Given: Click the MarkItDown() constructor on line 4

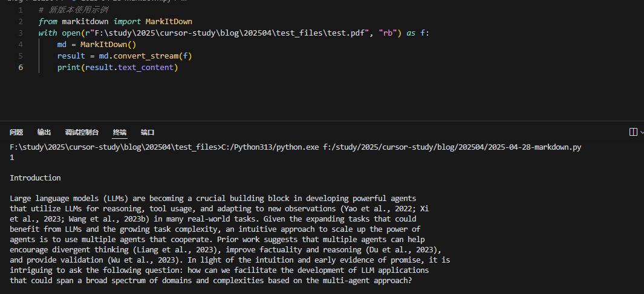Looking at the screenshot, I should [x=108, y=44].
